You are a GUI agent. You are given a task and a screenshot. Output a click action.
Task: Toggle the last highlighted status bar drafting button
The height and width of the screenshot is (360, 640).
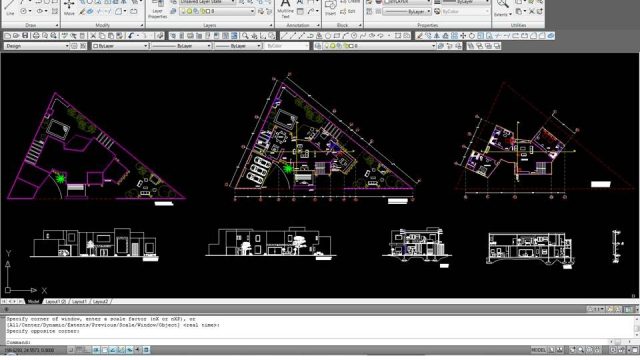click(x=146, y=350)
